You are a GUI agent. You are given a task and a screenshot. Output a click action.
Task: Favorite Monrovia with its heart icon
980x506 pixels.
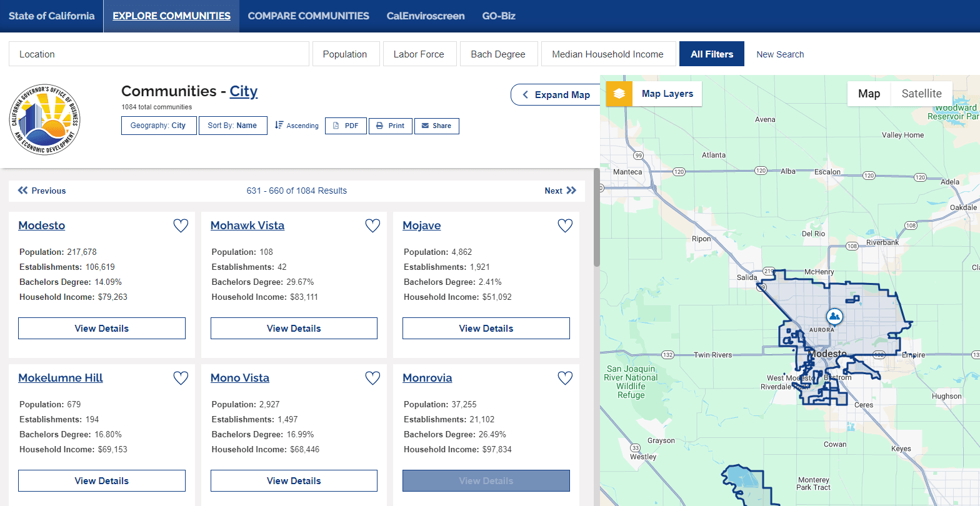pyautogui.click(x=565, y=378)
